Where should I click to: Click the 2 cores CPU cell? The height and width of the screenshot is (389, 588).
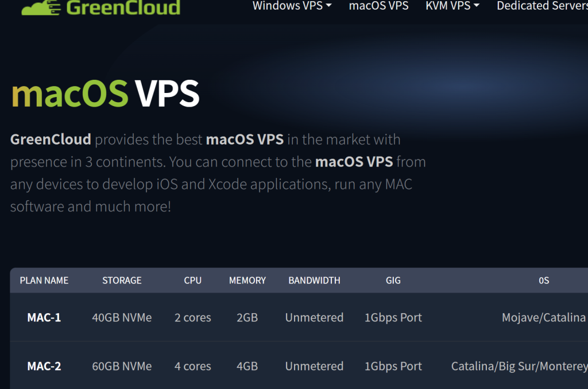[193, 317]
